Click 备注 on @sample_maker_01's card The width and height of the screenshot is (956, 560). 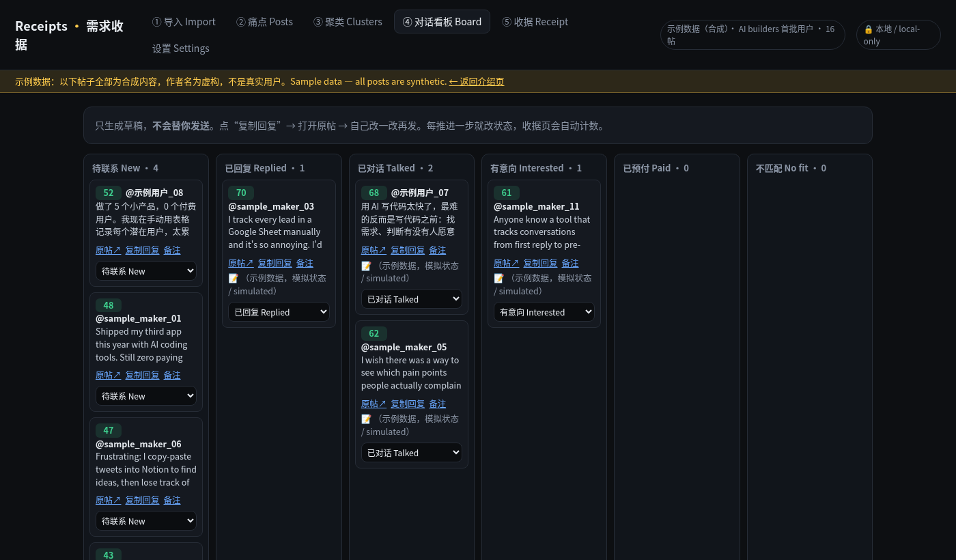[172, 376]
